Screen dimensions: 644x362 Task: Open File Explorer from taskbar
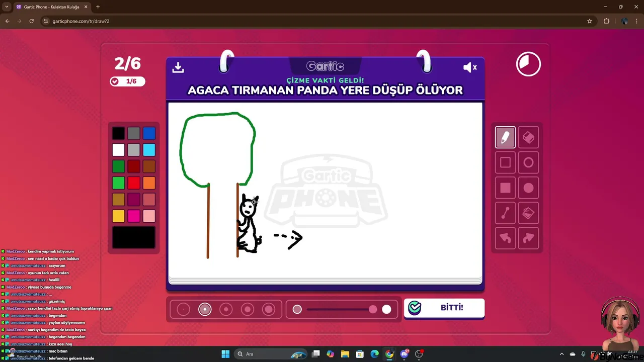click(x=345, y=354)
